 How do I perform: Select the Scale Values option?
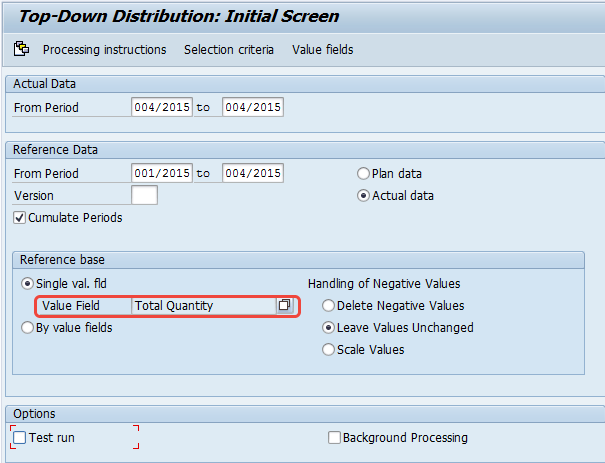click(x=328, y=349)
